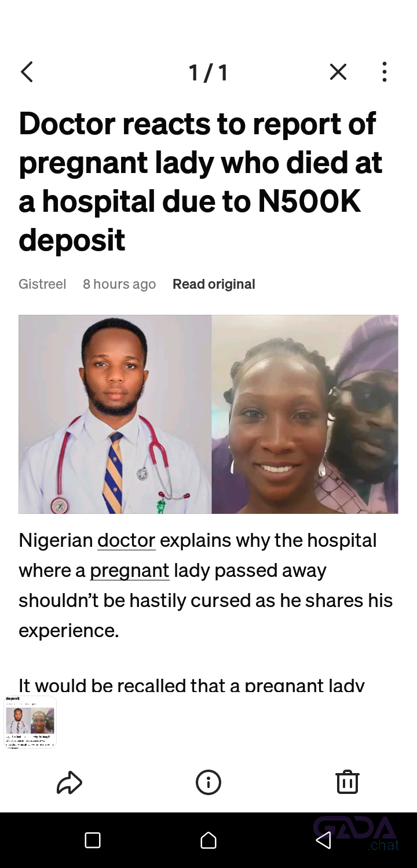The height and width of the screenshot is (868, 417).
Task: Tap the 8 hours ago timestamp
Action: (119, 284)
